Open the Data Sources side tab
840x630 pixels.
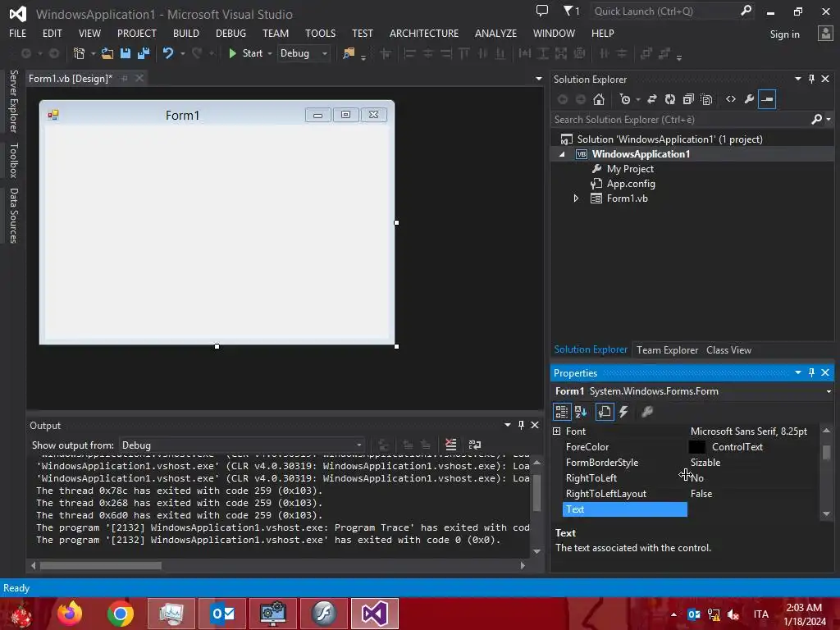click(13, 216)
